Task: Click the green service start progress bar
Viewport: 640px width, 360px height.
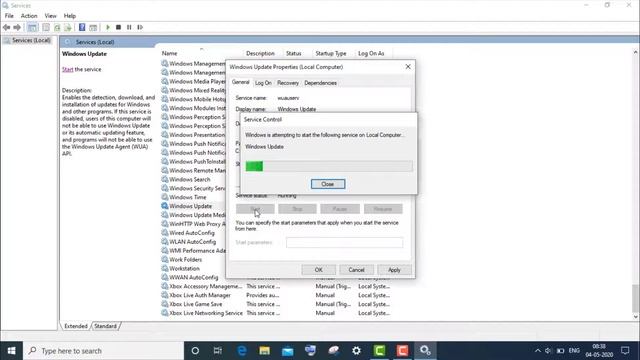Action: pos(329,166)
